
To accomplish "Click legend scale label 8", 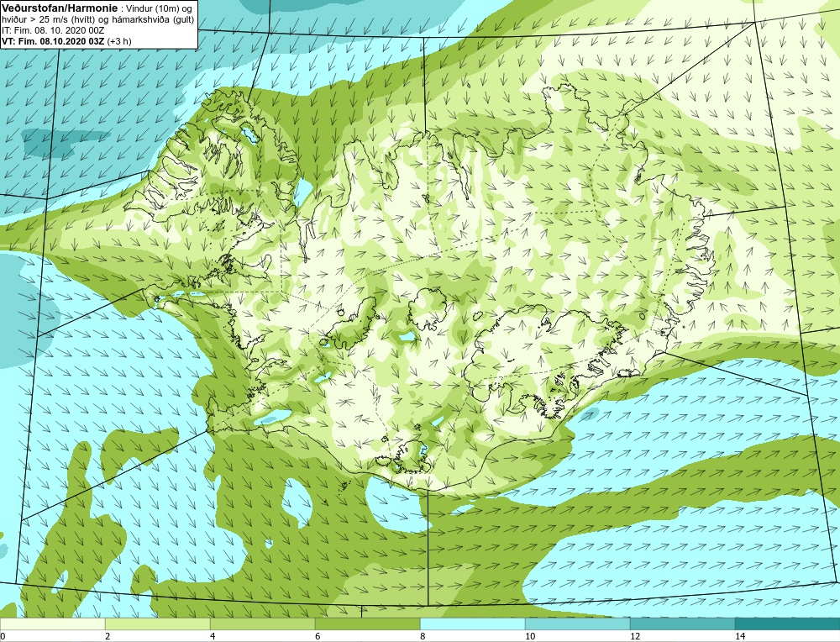I will tap(423, 636).
